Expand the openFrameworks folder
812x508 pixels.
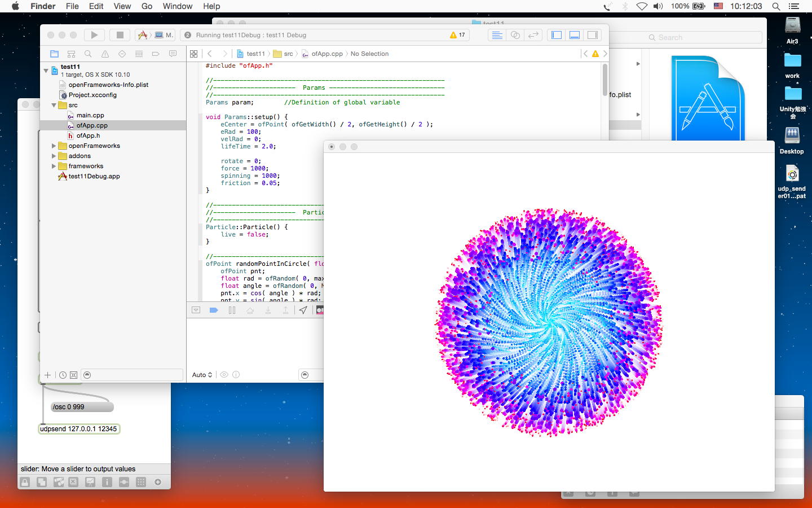tap(54, 146)
